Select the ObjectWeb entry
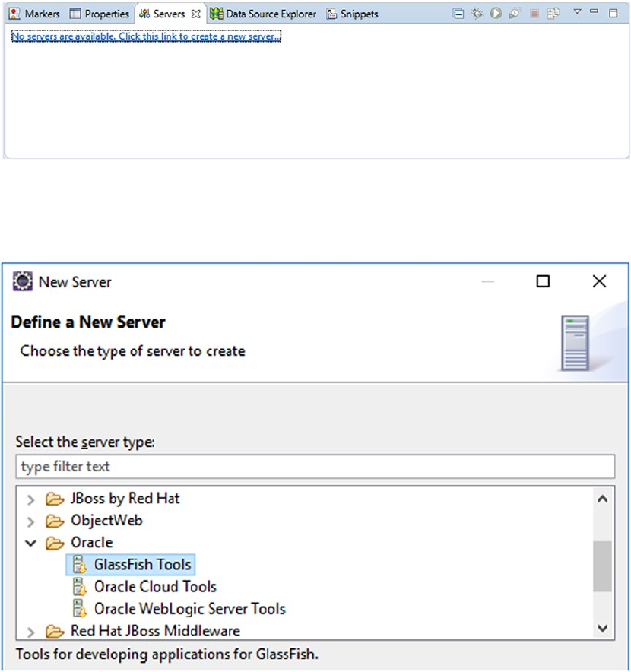 click(106, 520)
